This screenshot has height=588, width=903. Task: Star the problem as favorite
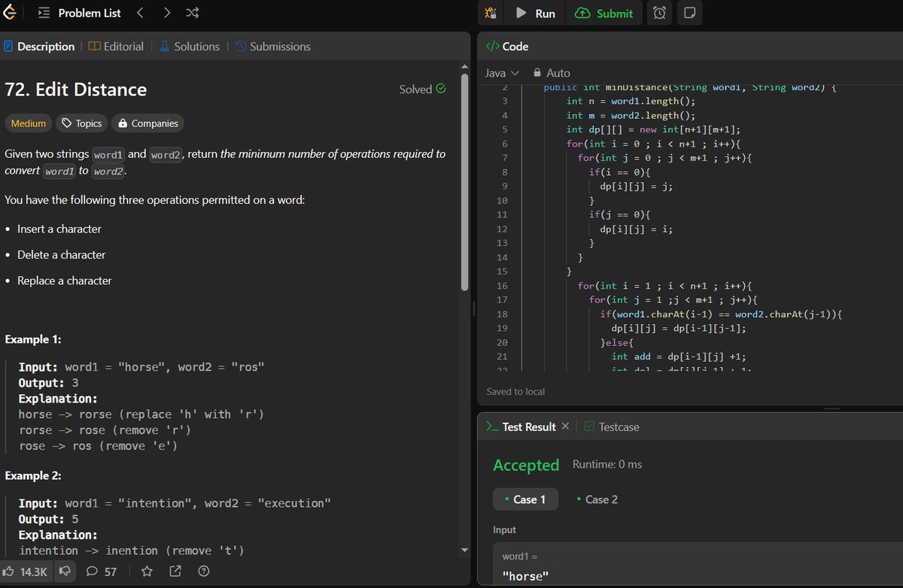[x=147, y=571]
